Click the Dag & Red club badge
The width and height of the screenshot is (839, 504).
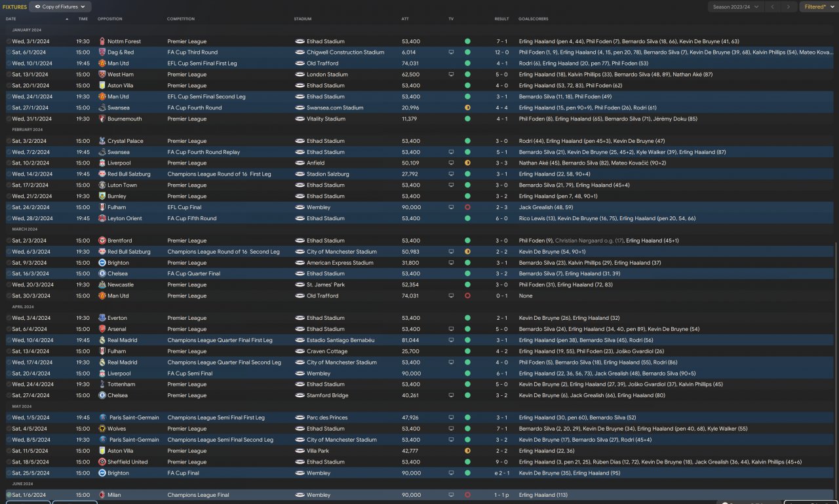tap(102, 52)
